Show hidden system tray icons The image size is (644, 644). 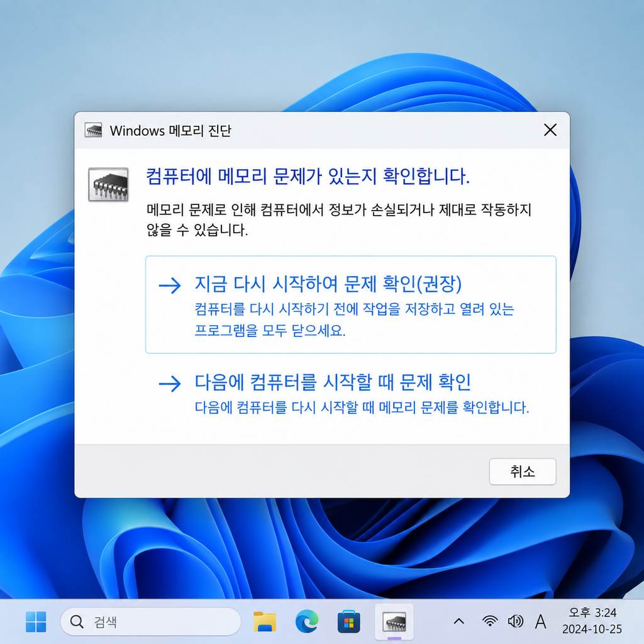[x=458, y=621]
